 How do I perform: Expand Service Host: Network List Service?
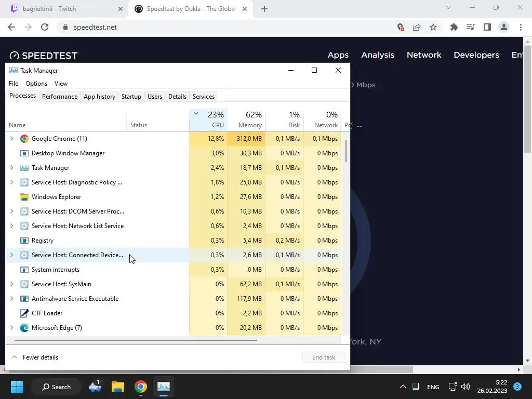click(12, 226)
